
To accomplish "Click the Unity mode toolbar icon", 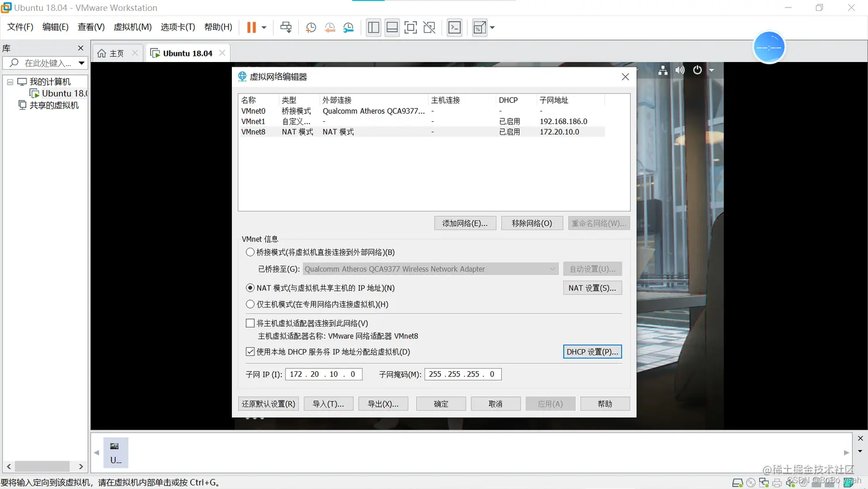I will click(429, 28).
